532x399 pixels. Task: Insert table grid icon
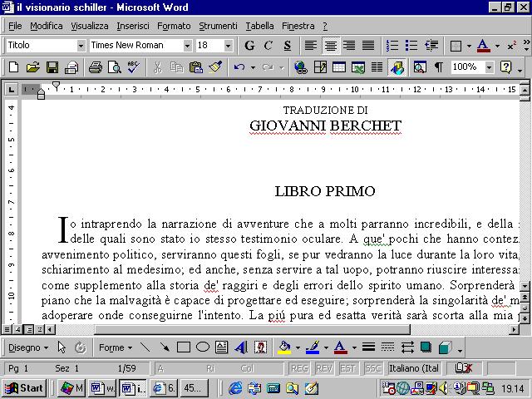pos(339,67)
